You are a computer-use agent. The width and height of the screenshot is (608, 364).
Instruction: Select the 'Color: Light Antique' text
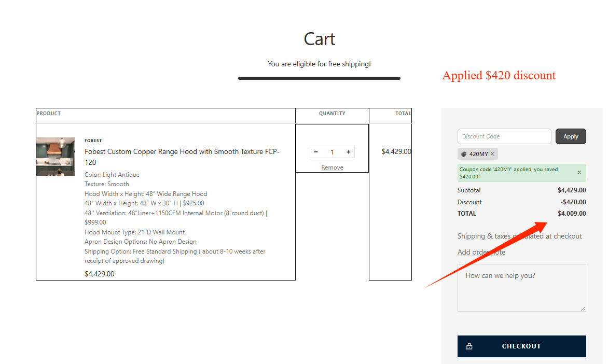point(112,175)
